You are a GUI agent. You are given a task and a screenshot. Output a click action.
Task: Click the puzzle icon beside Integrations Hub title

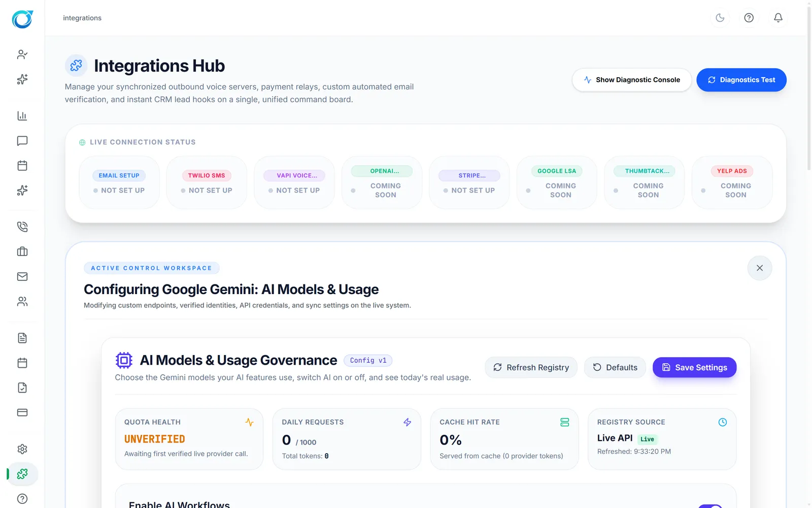coord(76,66)
